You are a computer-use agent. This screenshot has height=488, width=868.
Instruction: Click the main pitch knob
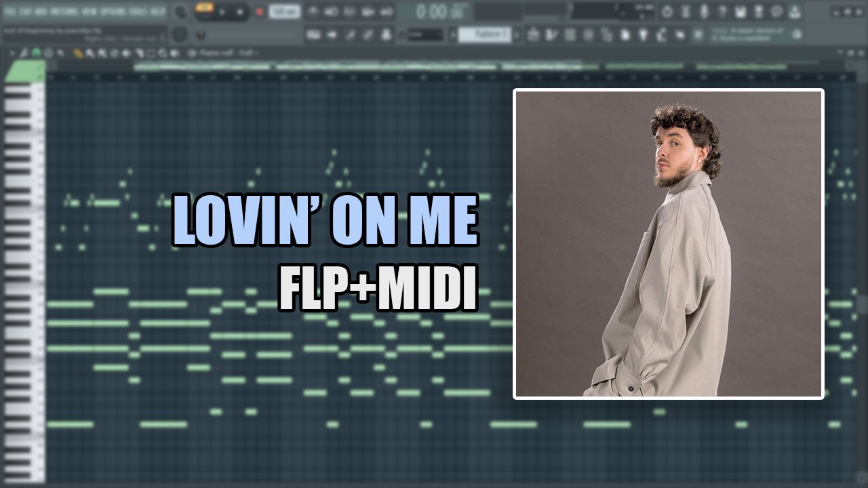(180, 35)
